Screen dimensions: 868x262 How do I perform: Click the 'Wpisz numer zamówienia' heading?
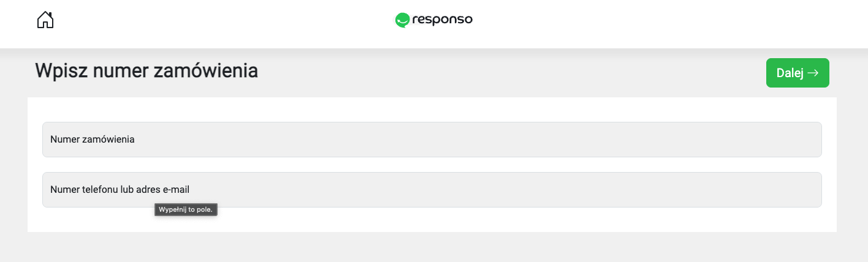[x=147, y=71]
